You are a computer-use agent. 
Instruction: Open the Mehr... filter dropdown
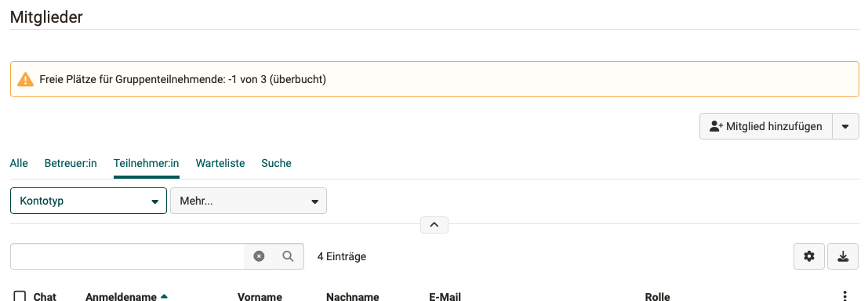(249, 201)
